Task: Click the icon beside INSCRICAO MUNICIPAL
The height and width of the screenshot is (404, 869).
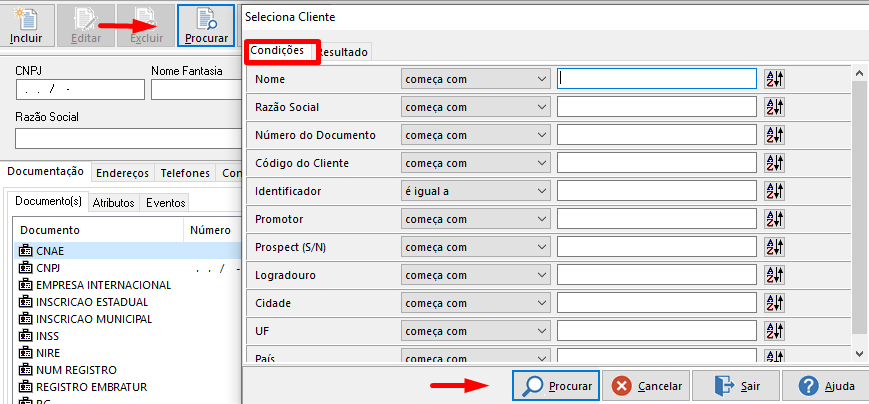Action: (x=25, y=319)
